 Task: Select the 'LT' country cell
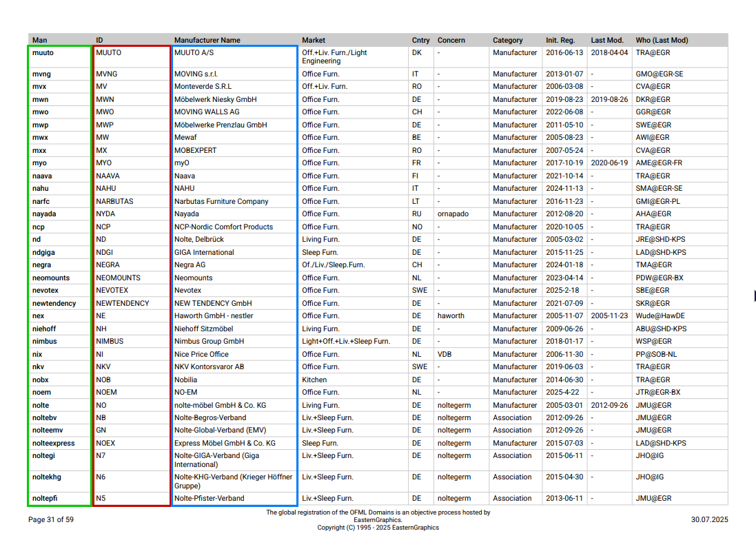[416, 201]
